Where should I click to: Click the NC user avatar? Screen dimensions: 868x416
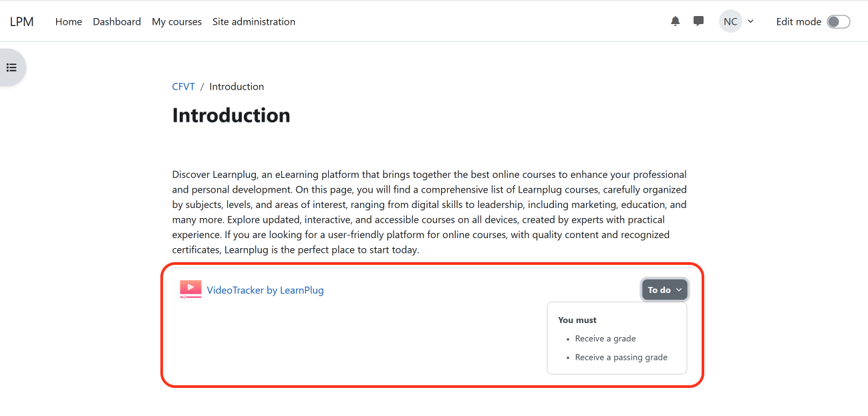tap(730, 21)
